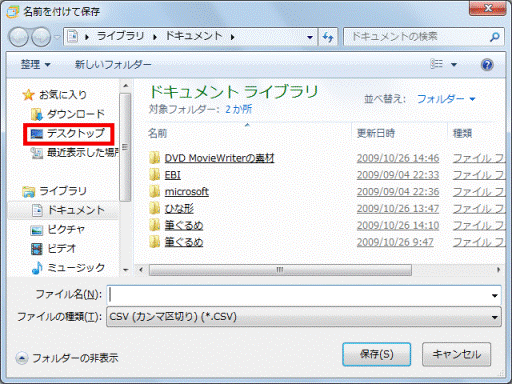Viewport: 512px width, 384px height.
Task: Click the change view icon
Action: click(x=436, y=64)
